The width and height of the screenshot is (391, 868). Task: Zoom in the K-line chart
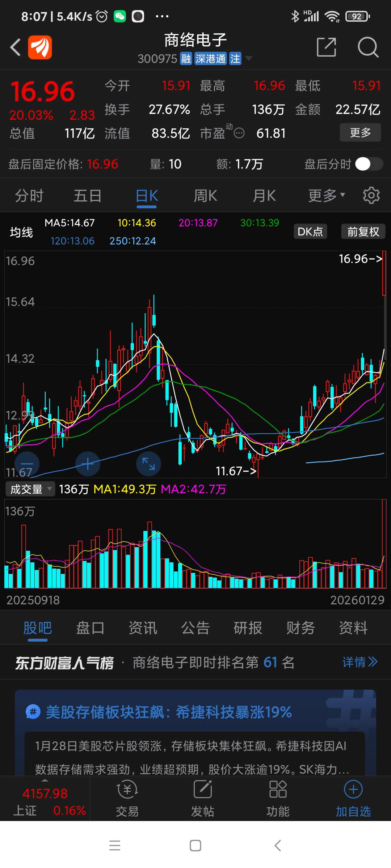pyautogui.click(x=88, y=464)
